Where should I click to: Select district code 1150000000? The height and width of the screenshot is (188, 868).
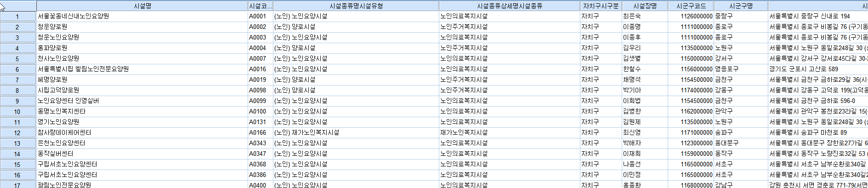coord(691,58)
